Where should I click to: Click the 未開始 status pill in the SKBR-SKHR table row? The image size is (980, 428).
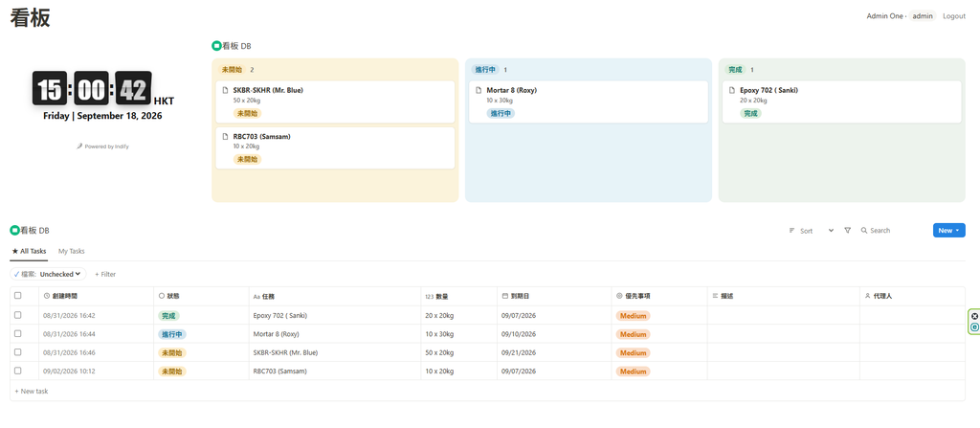point(172,353)
